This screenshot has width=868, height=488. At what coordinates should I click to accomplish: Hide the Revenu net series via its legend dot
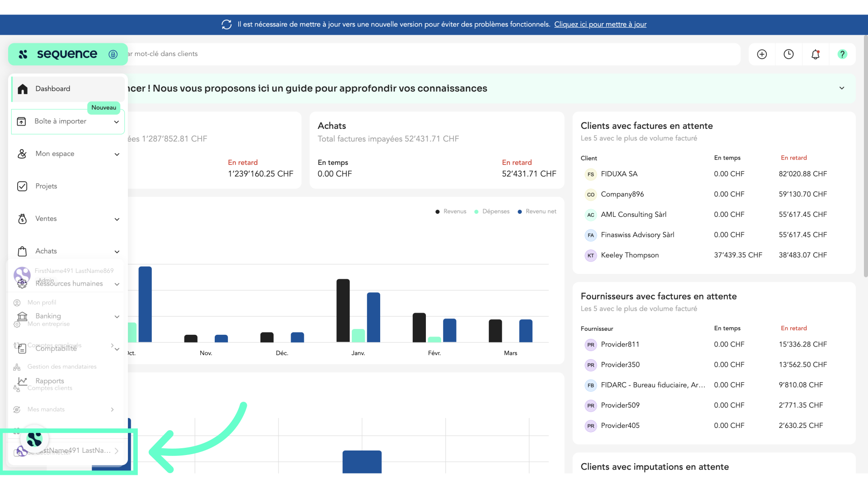coord(519,211)
